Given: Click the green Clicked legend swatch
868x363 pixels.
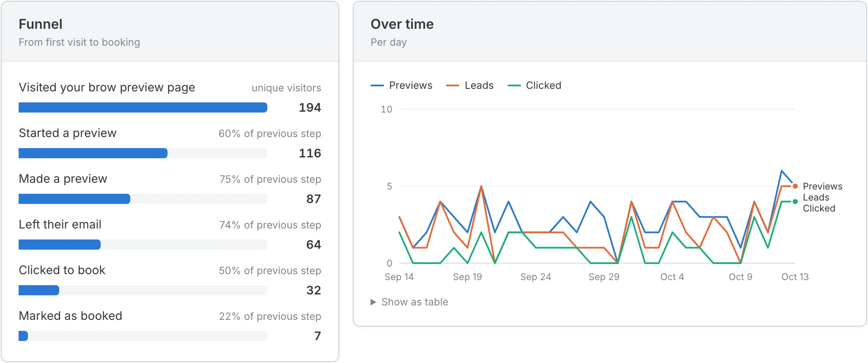Looking at the screenshot, I should click(x=514, y=85).
